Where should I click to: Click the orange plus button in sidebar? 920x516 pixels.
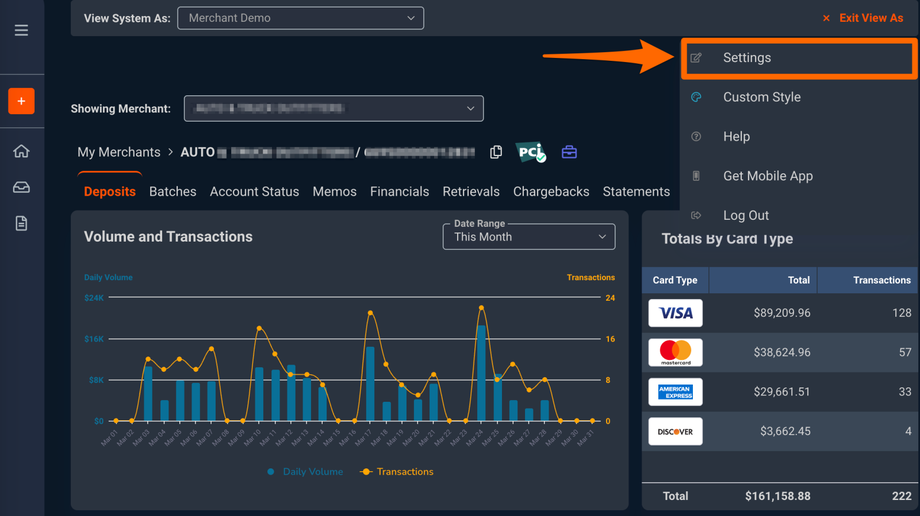click(21, 101)
